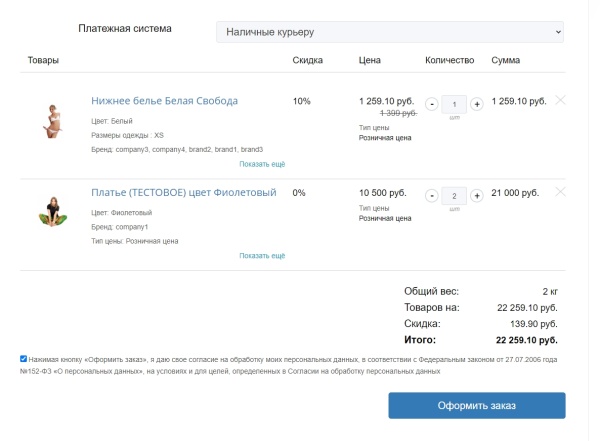Viewport: 600px width, 441px height.
Task: Decrease quantity of Нижнее белье Белая Свобода
Action: (432, 104)
